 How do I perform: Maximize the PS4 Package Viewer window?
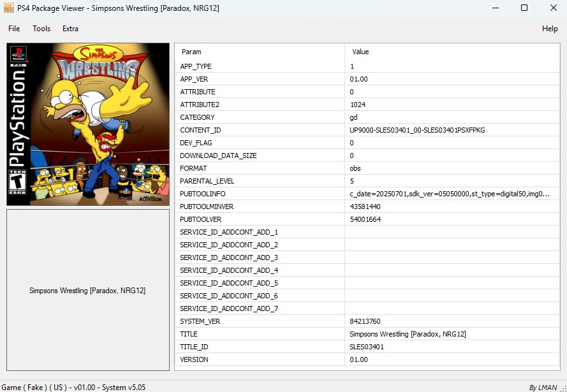click(524, 8)
